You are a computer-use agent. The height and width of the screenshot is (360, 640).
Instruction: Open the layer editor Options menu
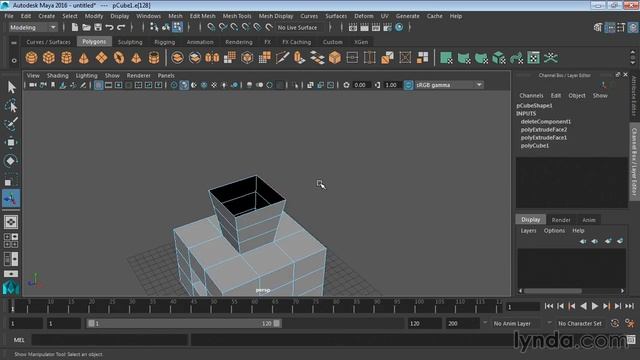[x=554, y=231]
